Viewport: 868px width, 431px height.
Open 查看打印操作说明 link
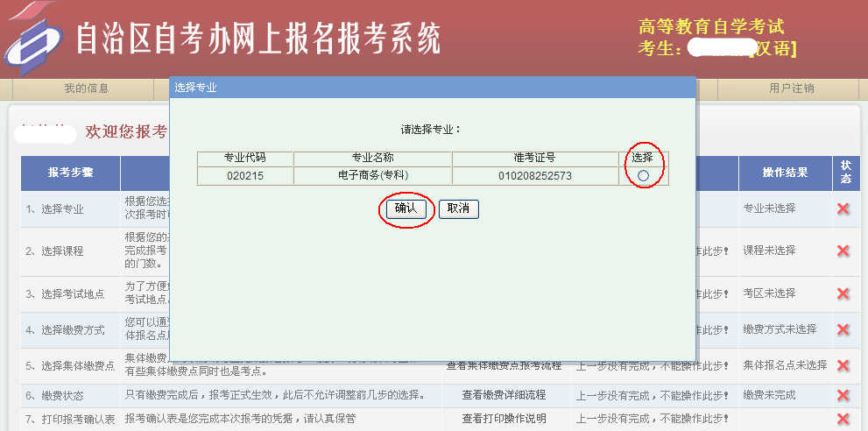click(x=504, y=418)
